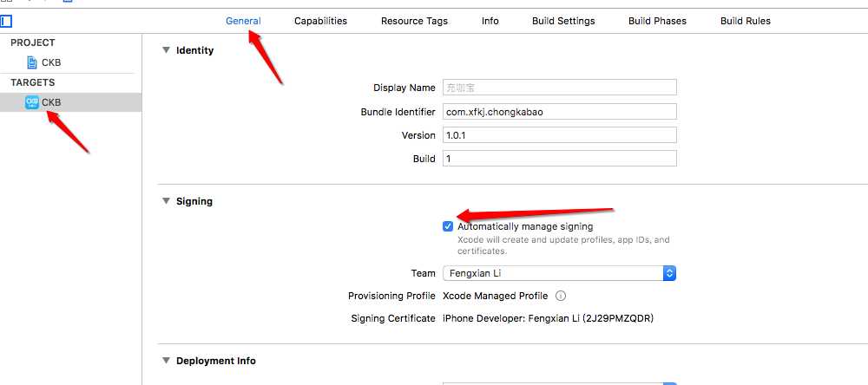
Task: Click the Signing Certificate label
Action: 393,318
